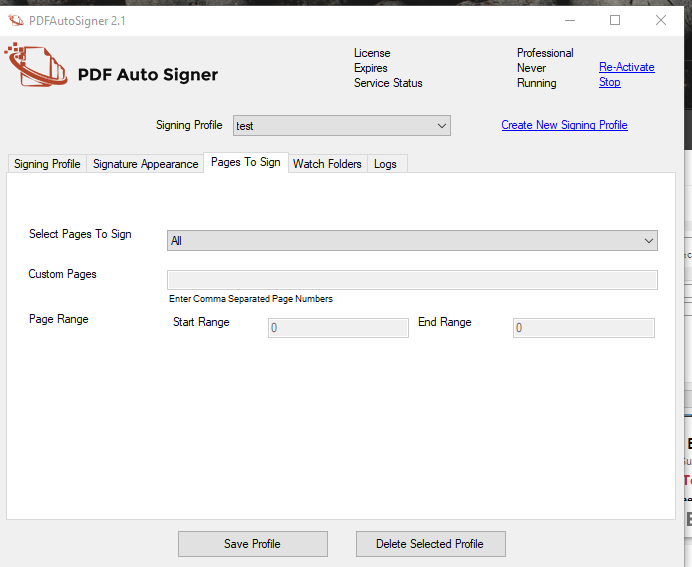Expand the Select Pages To Sign dropdown

click(412, 240)
